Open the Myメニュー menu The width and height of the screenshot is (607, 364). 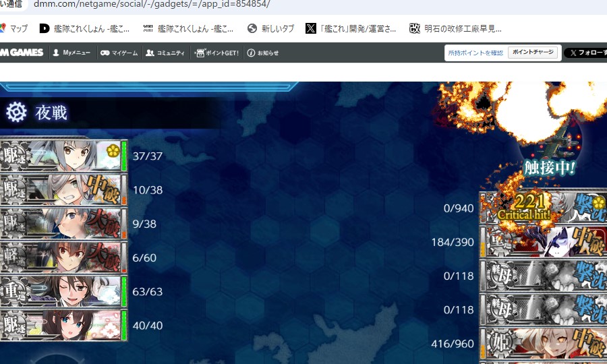pyautogui.click(x=71, y=53)
